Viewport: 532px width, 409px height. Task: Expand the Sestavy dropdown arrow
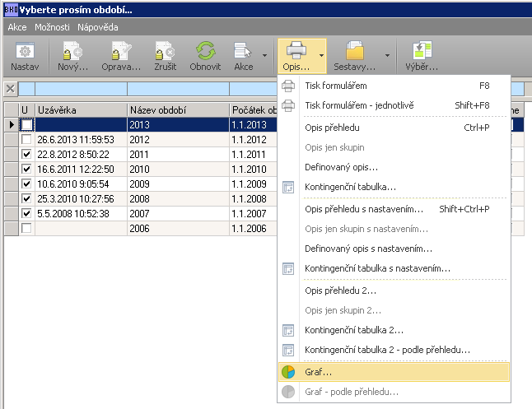(387, 55)
